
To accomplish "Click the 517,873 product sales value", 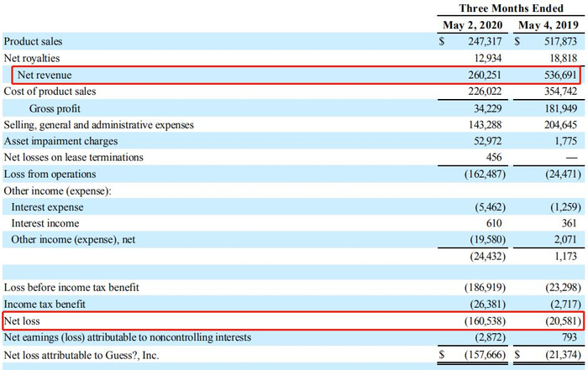I will [560, 41].
